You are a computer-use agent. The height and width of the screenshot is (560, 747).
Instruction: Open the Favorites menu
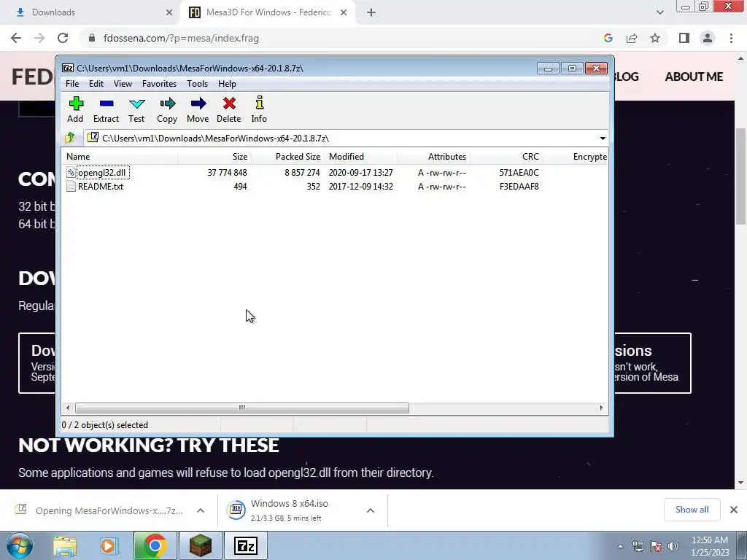tap(159, 84)
